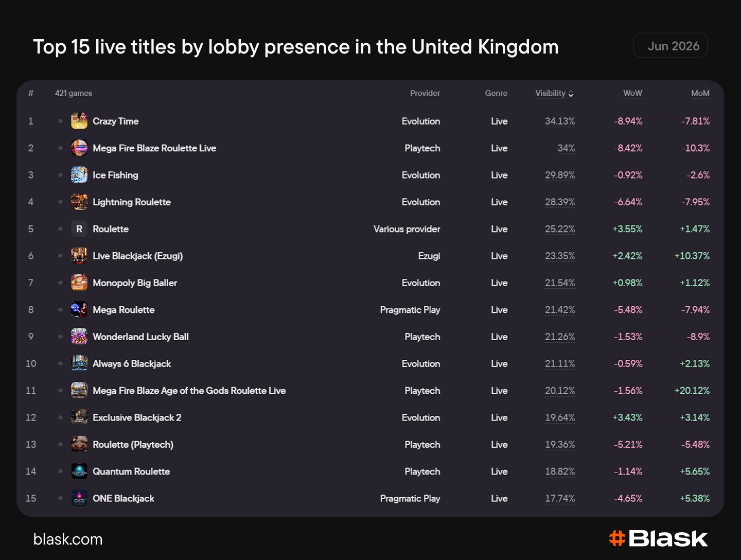This screenshot has height=560, width=741.
Task: Click the Provider column header
Action: pyautogui.click(x=425, y=93)
